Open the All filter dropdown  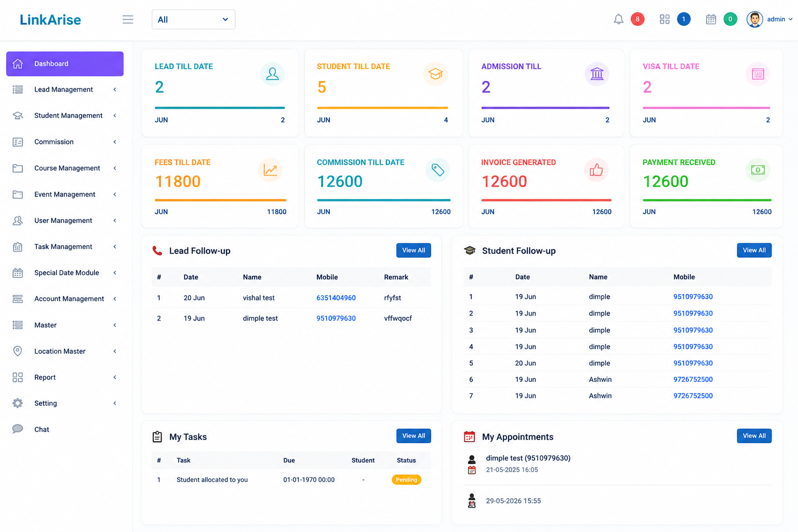tap(193, 19)
